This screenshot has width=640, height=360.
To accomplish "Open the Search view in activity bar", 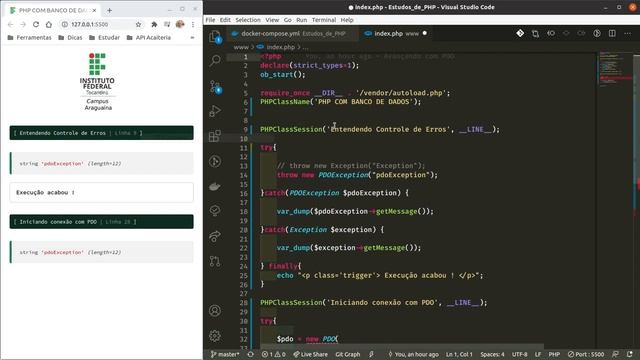I will [215, 61].
